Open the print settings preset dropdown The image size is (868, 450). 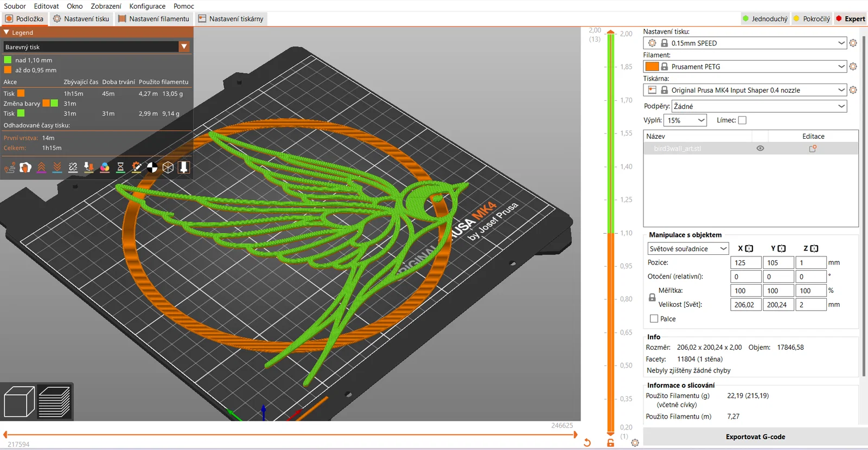click(x=745, y=43)
